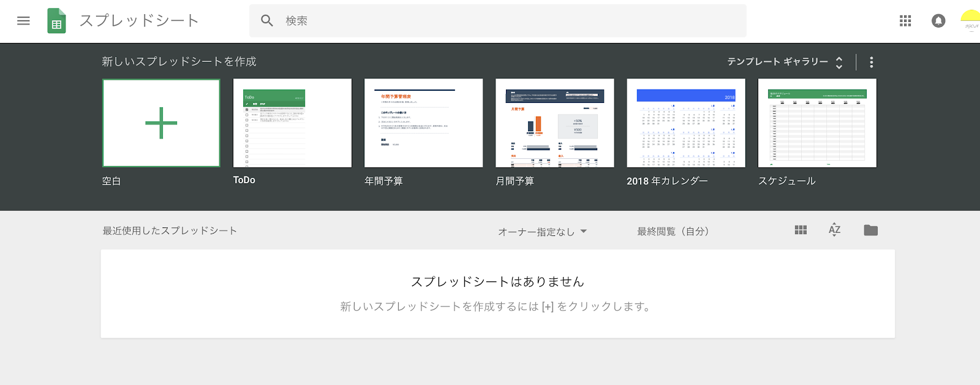Create a new 空白 blank spreadsheet
The height and width of the screenshot is (385, 980).
pos(161,123)
